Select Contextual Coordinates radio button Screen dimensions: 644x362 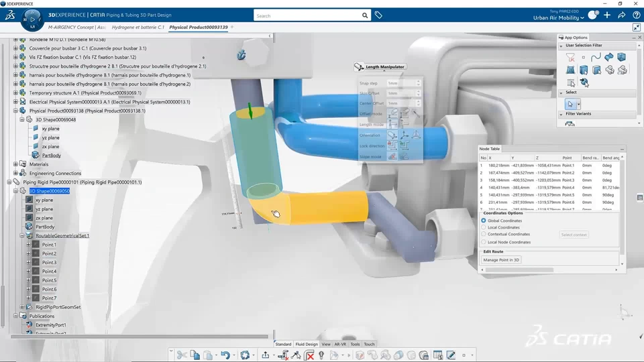click(x=484, y=234)
